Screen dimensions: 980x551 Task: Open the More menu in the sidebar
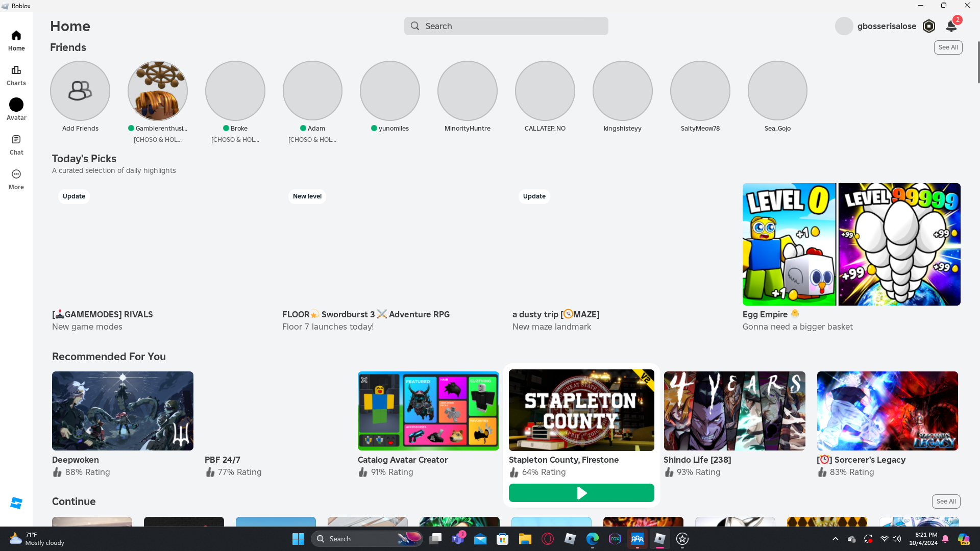point(16,179)
